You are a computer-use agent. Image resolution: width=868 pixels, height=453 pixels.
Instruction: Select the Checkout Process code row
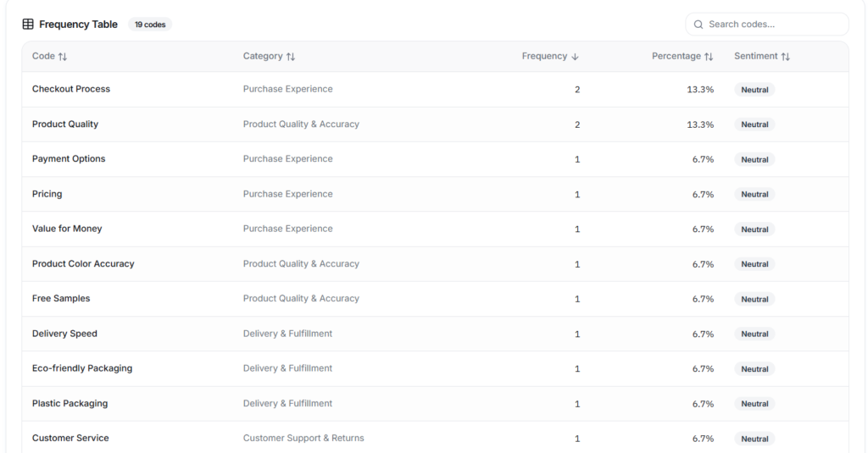[71, 89]
